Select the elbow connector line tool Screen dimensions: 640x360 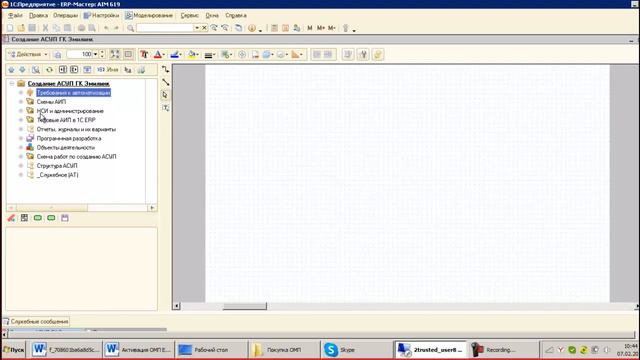[x=165, y=70]
